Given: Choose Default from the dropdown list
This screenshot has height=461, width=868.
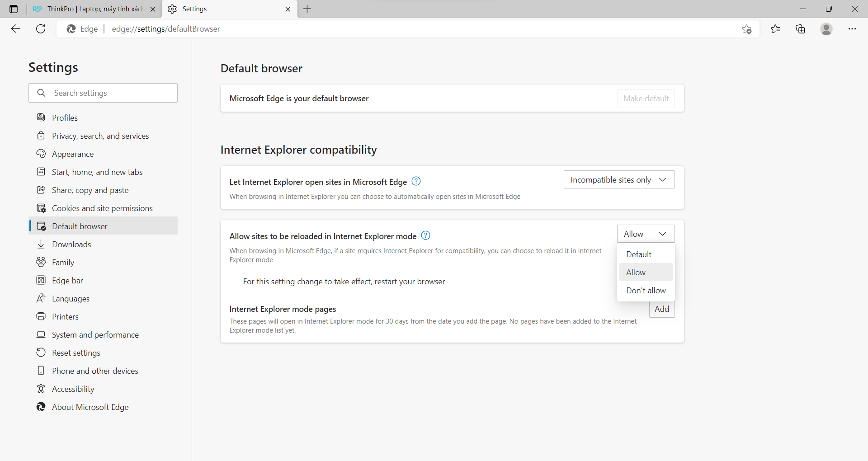Looking at the screenshot, I should (x=646, y=254).
